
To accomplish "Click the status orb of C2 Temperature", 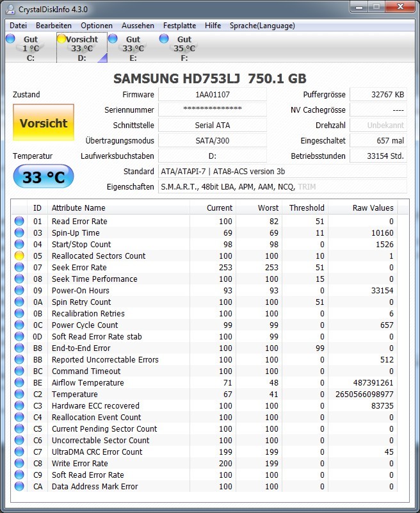I will (x=19, y=394).
